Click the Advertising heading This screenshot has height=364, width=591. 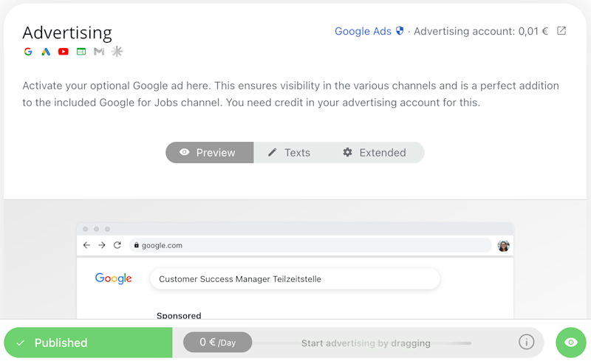click(67, 32)
